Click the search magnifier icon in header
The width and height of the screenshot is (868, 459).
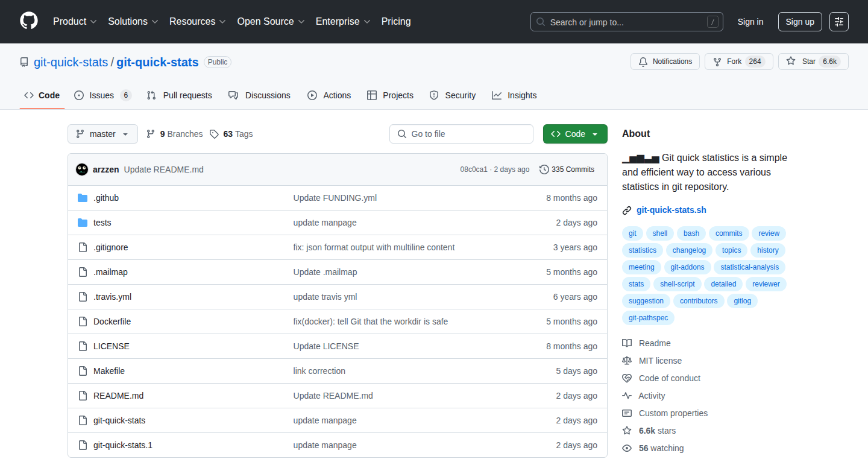pos(541,22)
